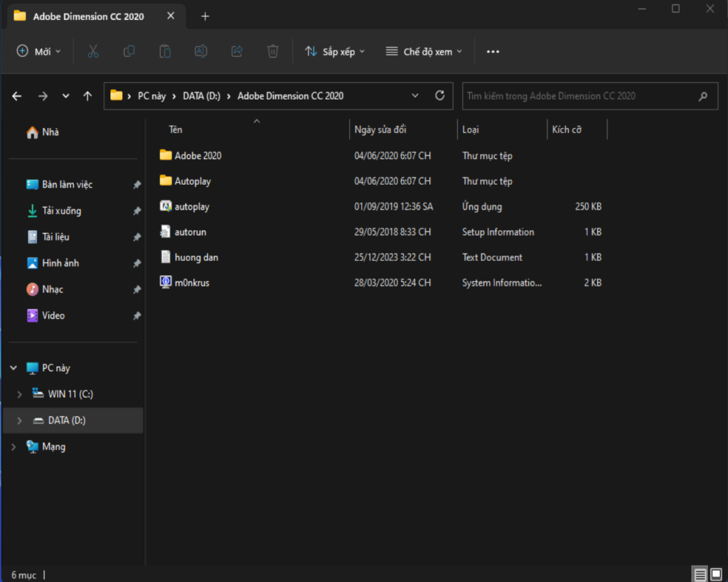Add a new tab with plus button
Viewport: 728px width, 582px height.
tap(205, 16)
